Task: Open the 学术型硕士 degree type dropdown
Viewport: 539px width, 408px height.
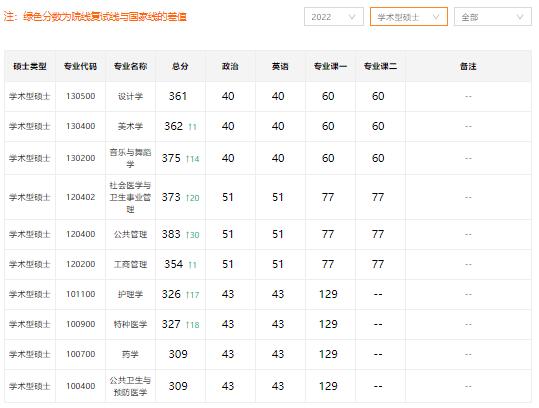Action: tap(408, 16)
